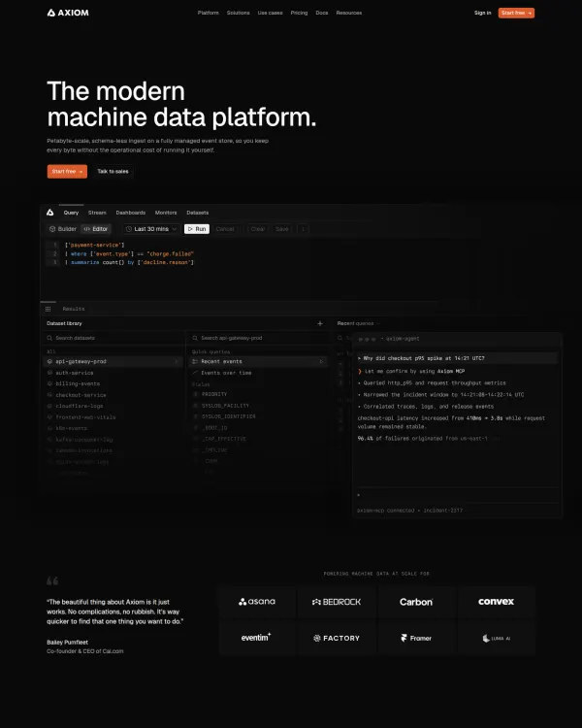Select the Stream tab in app panel
This screenshot has width=582, height=728.
pos(97,213)
